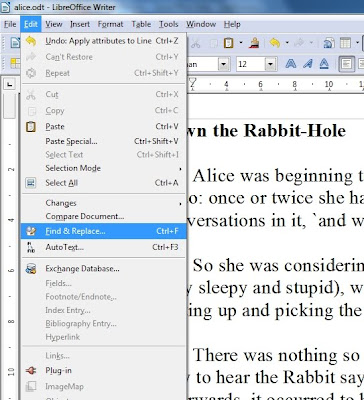Open the Format menu

(x=110, y=24)
